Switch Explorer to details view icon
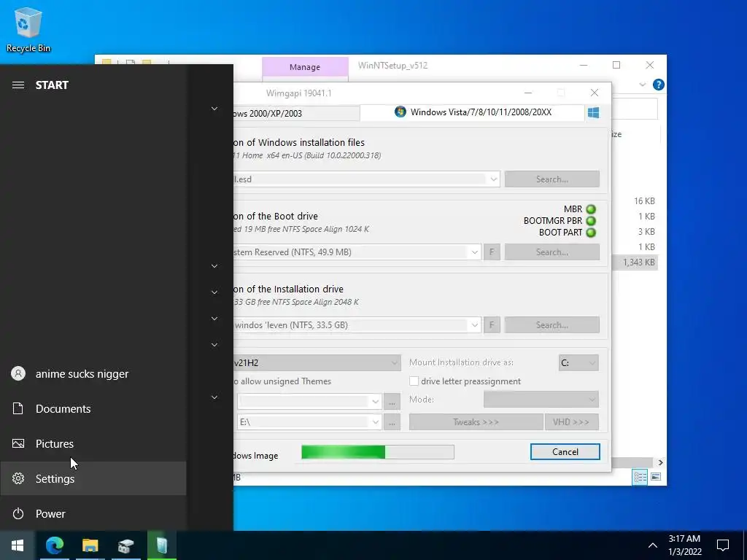 click(x=640, y=477)
